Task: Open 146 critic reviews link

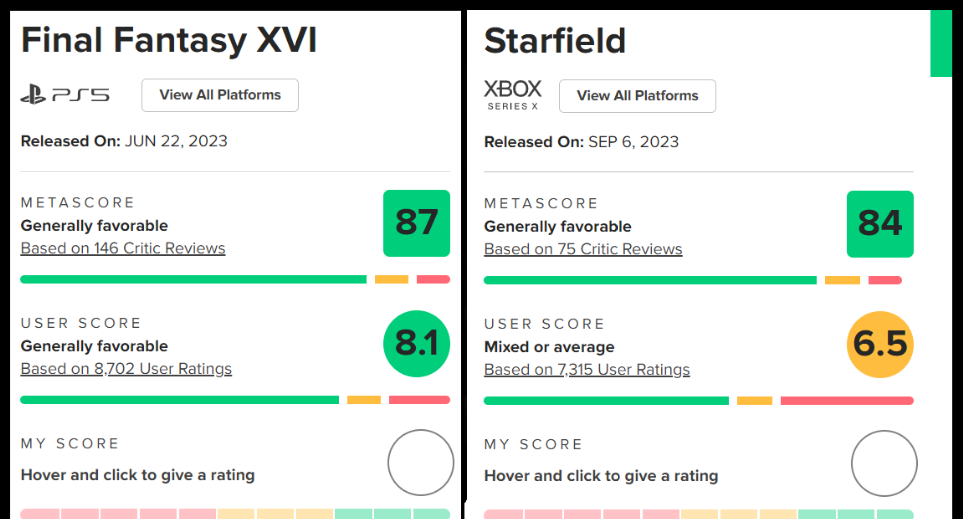Action: [123, 249]
